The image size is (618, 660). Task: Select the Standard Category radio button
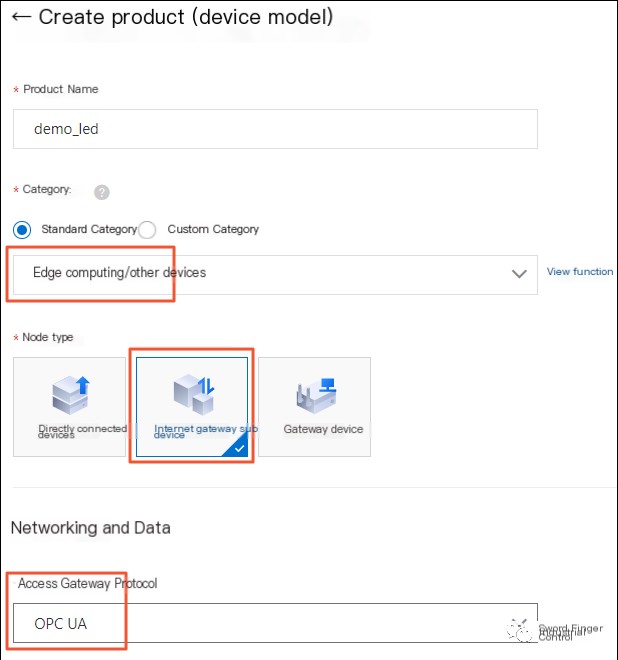pos(22,230)
